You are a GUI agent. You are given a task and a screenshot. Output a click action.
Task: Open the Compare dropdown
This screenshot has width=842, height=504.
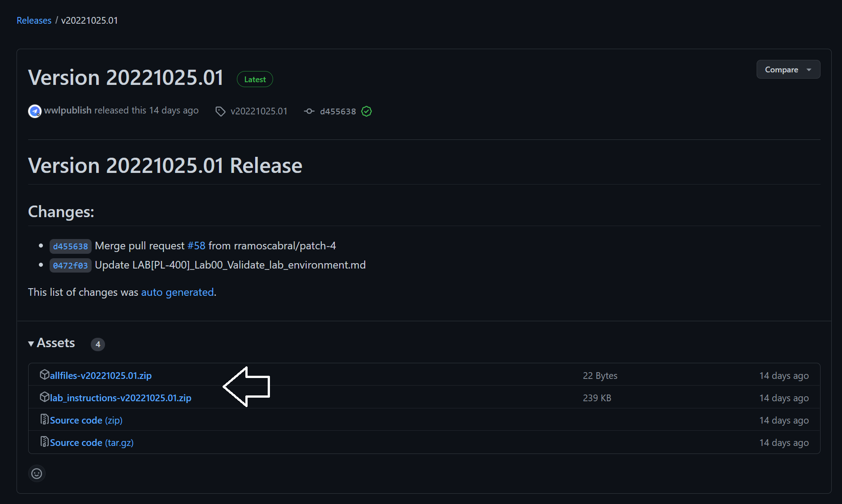pyautogui.click(x=788, y=69)
